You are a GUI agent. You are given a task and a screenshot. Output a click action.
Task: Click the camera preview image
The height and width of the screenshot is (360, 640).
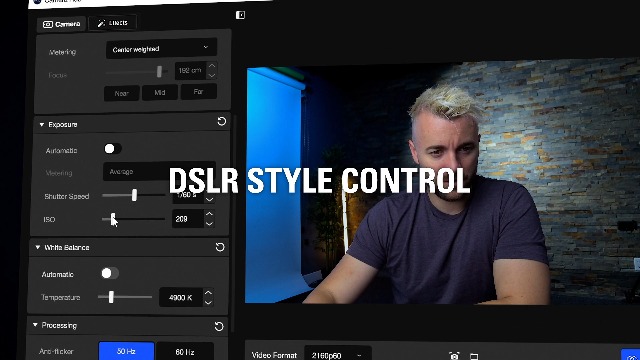coord(442,182)
